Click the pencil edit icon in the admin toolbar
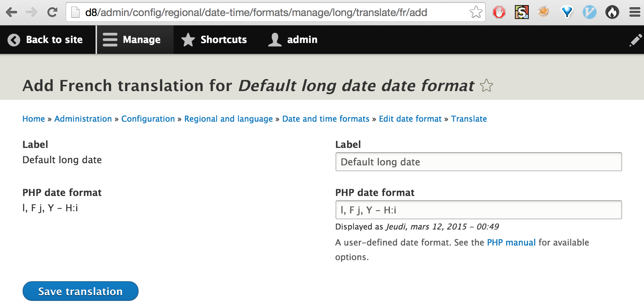 (635, 40)
